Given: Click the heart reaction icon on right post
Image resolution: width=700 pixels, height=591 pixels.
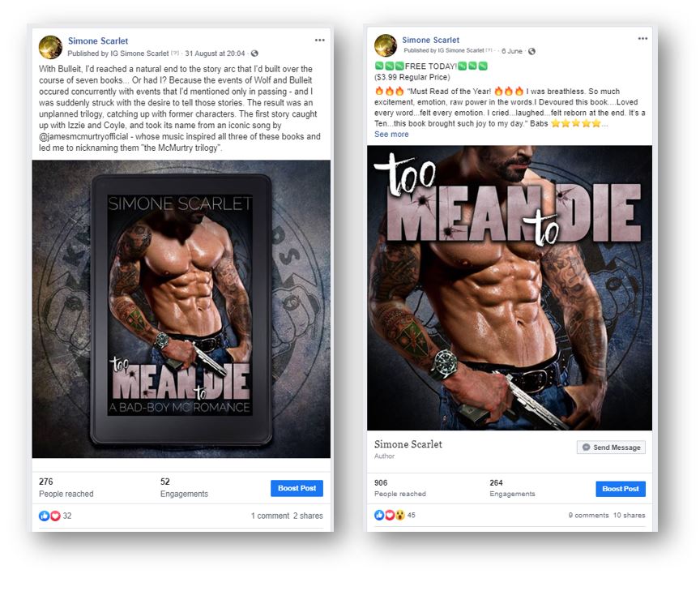Looking at the screenshot, I should click(390, 515).
